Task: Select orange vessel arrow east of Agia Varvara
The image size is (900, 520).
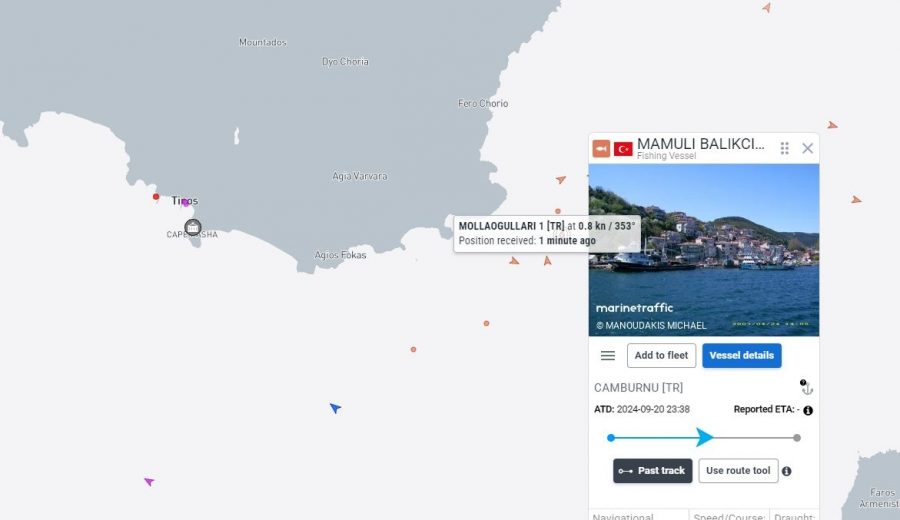Action: [x=561, y=180]
